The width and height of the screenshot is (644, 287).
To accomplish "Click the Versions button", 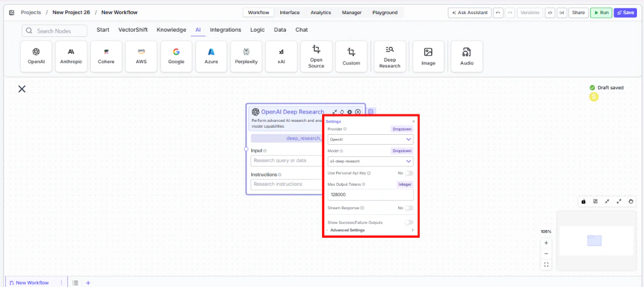I will tap(530, 13).
